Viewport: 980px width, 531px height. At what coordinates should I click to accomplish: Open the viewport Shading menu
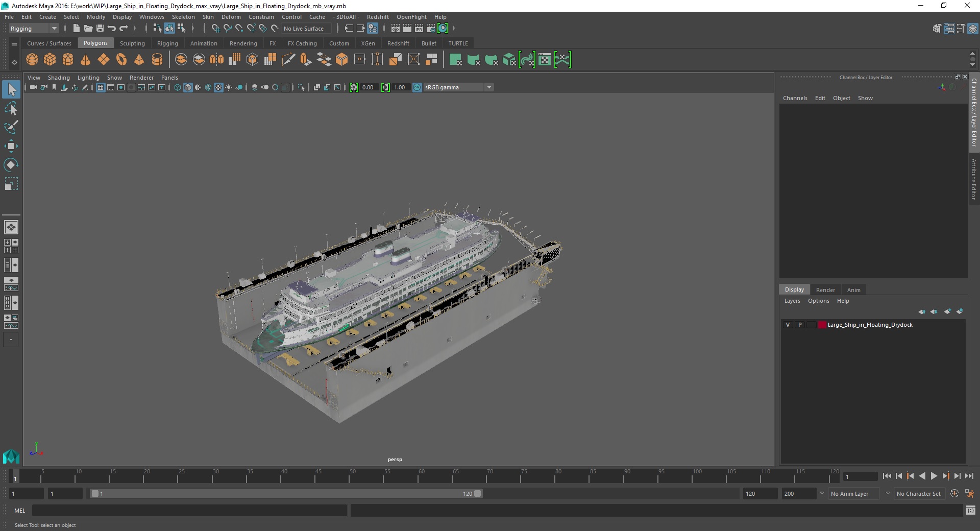(59, 78)
